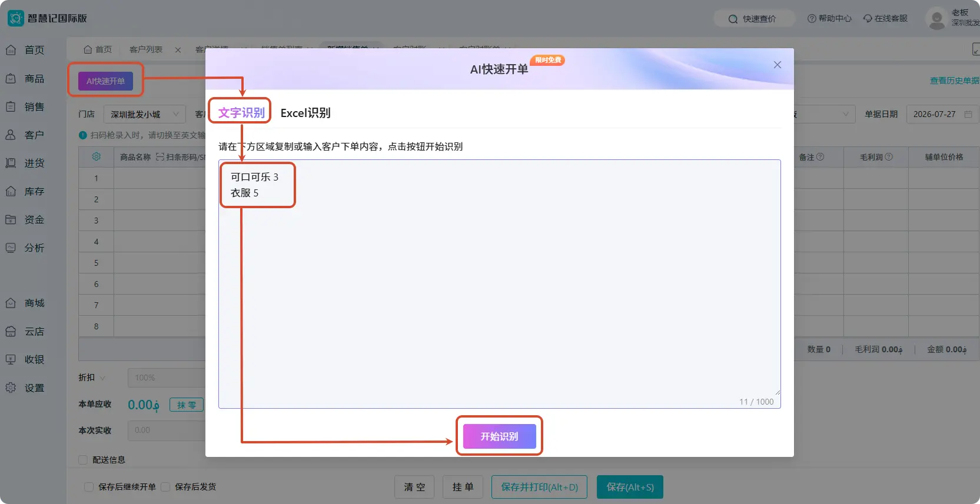This screenshot has width=980, height=504.
Task: Tick the 保存后发货 checkbox
Action: tap(165, 487)
